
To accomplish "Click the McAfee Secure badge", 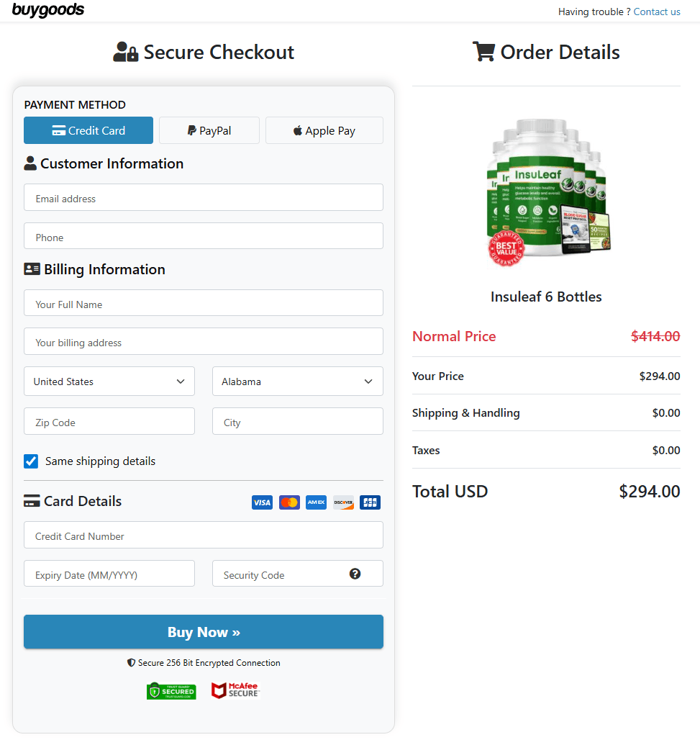I will pyautogui.click(x=235, y=690).
